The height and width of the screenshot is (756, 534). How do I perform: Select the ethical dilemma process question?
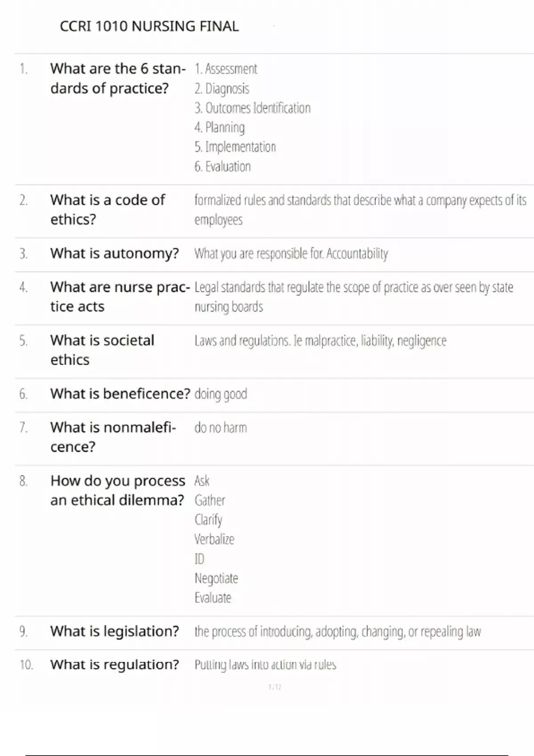click(x=117, y=491)
